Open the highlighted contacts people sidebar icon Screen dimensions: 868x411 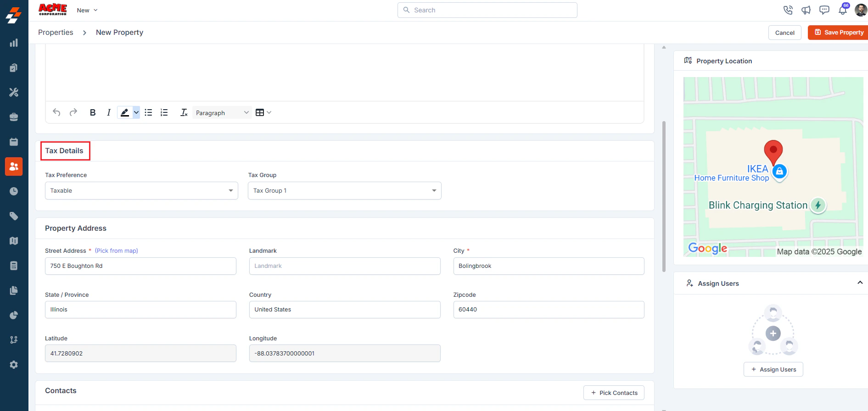(x=14, y=167)
